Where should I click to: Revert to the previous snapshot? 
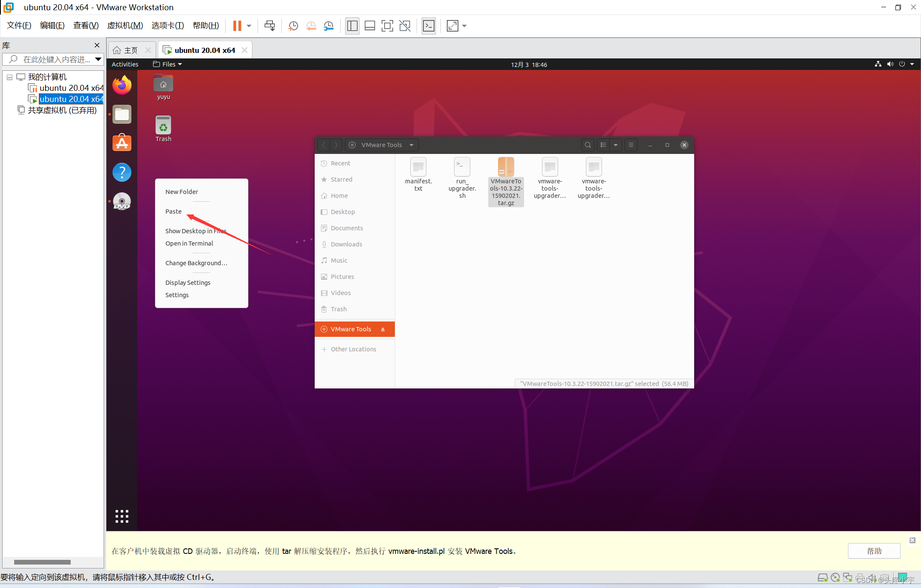(x=311, y=26)
